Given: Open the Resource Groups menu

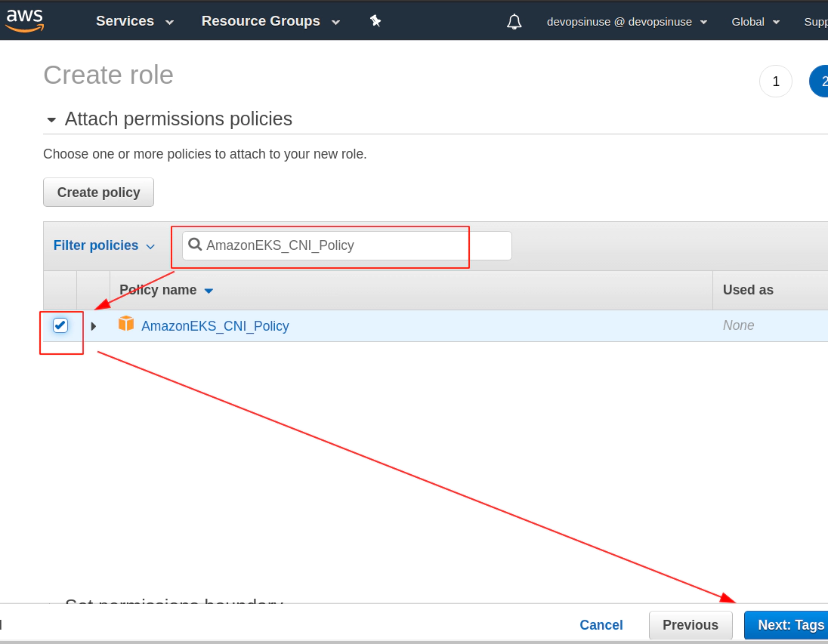Looking at the screenshot, I should (270, 21).
